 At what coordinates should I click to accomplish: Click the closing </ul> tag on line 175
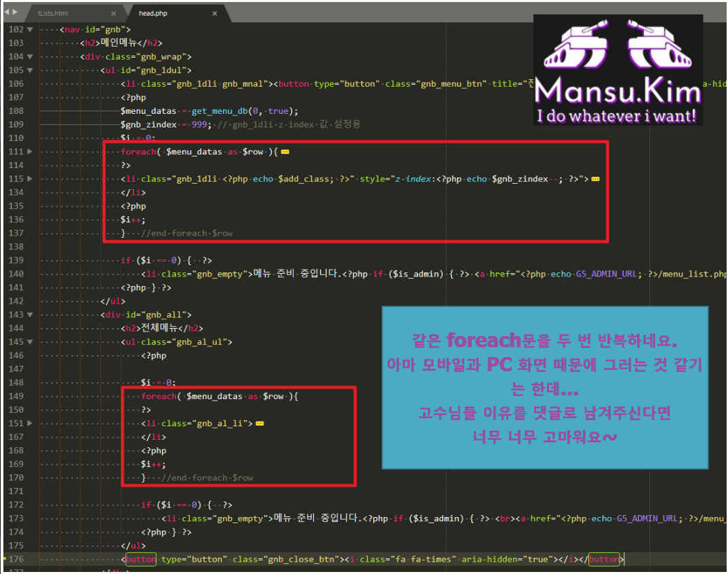(134, 546)
